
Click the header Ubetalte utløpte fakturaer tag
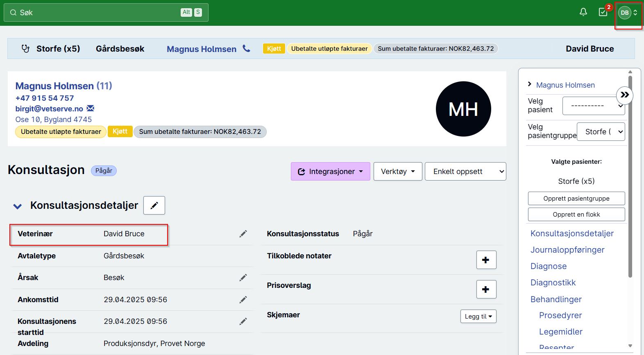329,49
